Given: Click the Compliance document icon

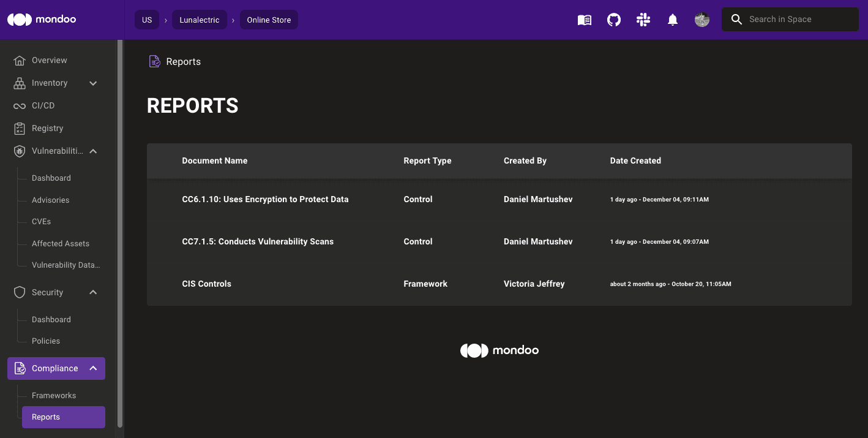Looking at the screenshot, I should (19, 368).
